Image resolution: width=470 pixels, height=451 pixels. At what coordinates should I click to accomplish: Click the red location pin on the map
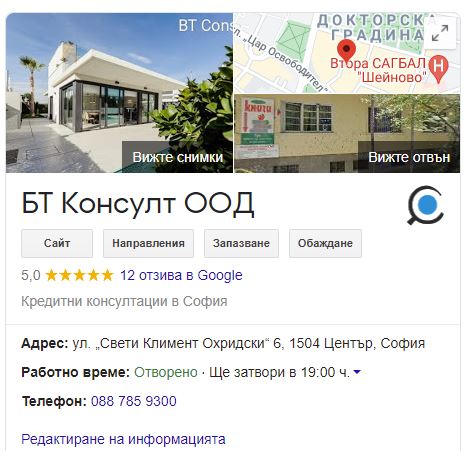[346, 51]
